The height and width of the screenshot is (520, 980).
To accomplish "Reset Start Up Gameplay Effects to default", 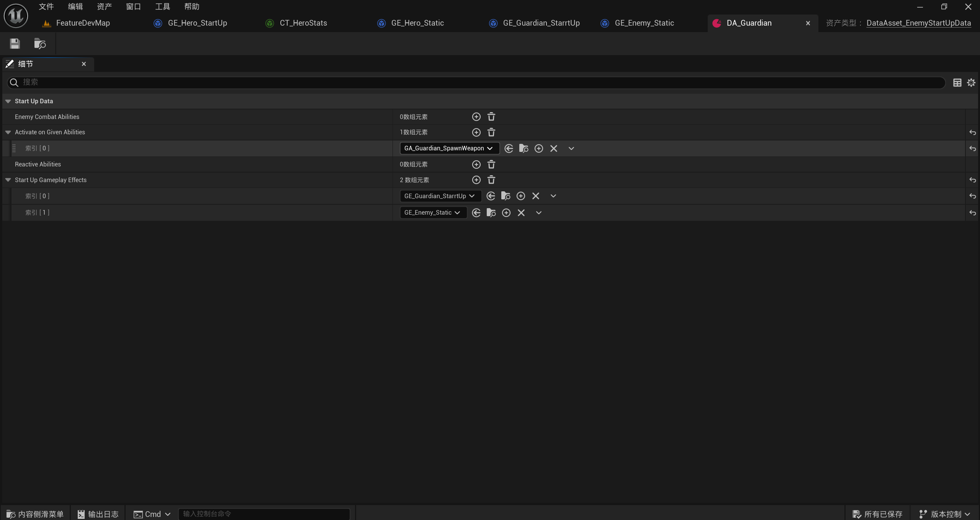I will pyautogui.click(x=972, y=180).
